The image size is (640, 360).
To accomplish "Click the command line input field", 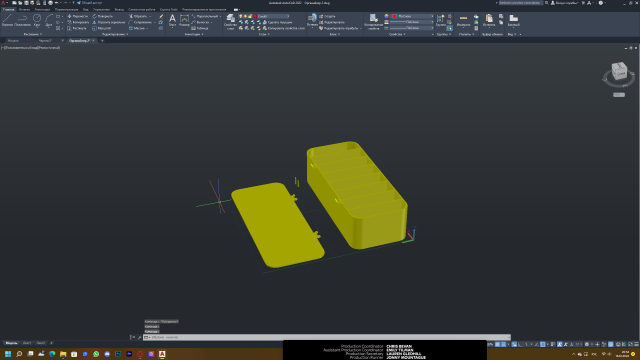I will [327, 338].
